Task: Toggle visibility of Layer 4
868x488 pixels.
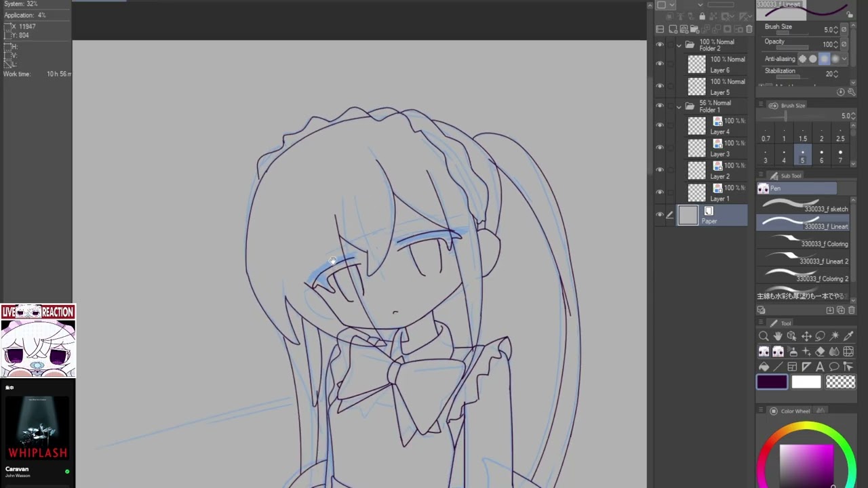Action: tap(660, 126)
